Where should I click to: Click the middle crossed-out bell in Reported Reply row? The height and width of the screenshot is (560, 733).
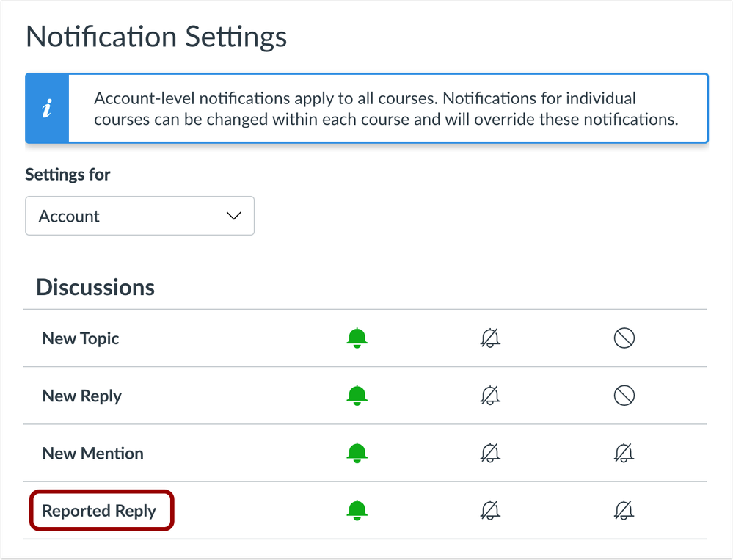(x=490, y=510)
